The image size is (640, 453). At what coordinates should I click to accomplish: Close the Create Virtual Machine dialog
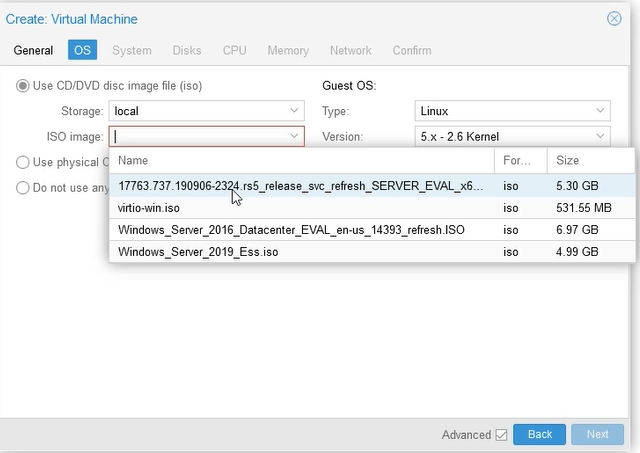(x=614, y=18)
